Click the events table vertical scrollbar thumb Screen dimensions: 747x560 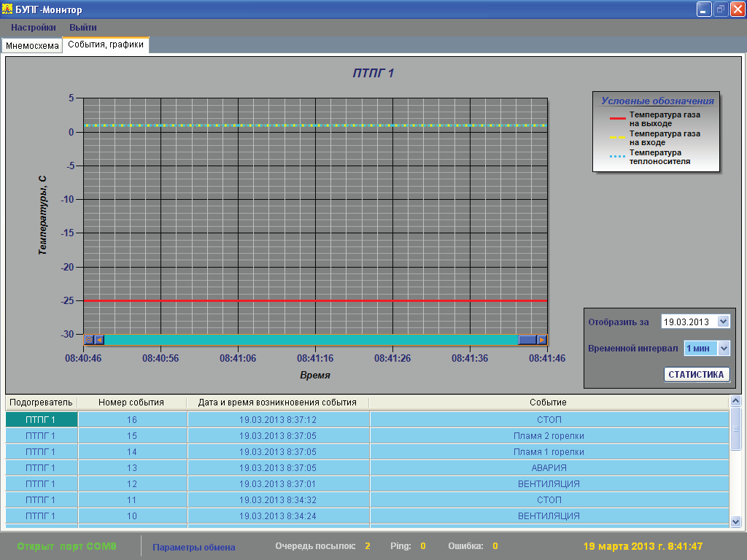click(735, 427)
